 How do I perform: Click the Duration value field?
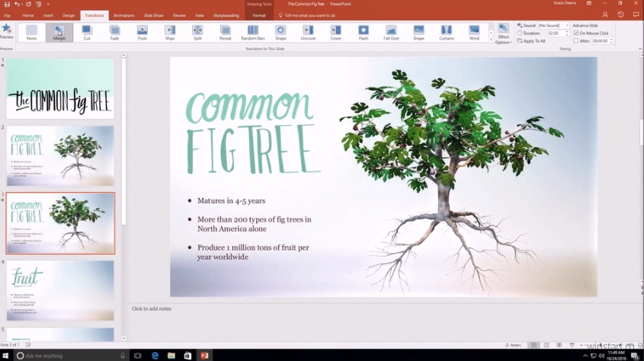[x=554, y=34]
